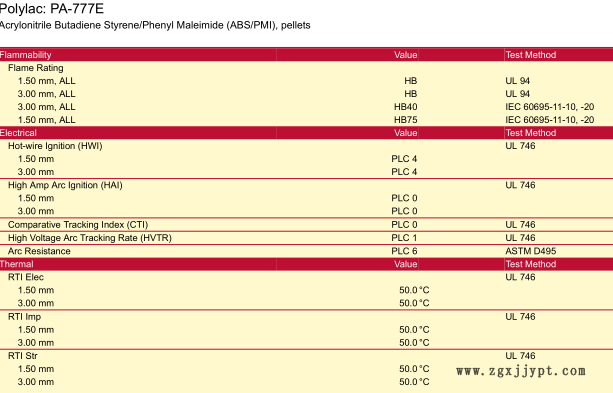Click the title "Polylac: PA-777E"
This screenshot has width=613, height=393.
[52, 8]
